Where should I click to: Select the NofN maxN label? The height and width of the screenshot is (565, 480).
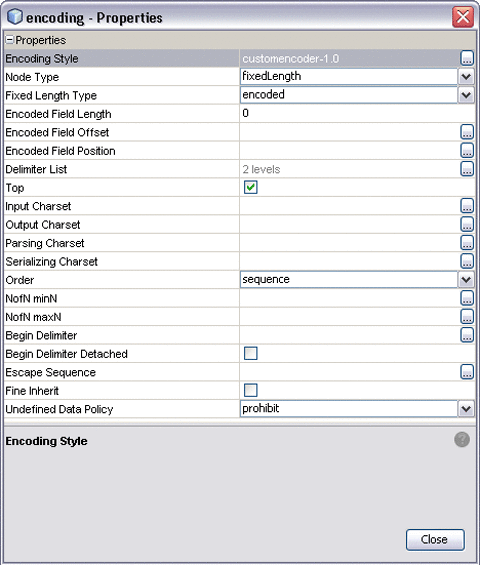[x=33, y=317]
